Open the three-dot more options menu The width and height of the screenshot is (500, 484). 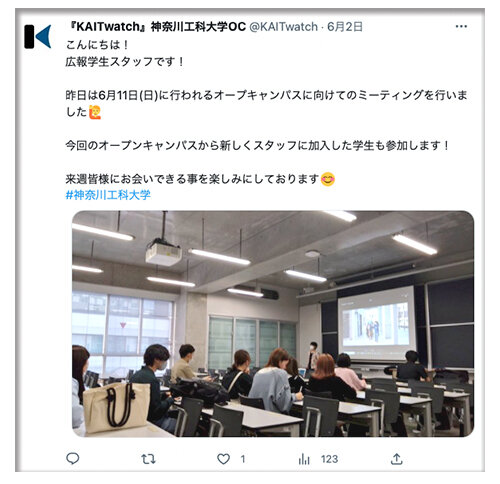pyautogui.click(x=461, y=26)
